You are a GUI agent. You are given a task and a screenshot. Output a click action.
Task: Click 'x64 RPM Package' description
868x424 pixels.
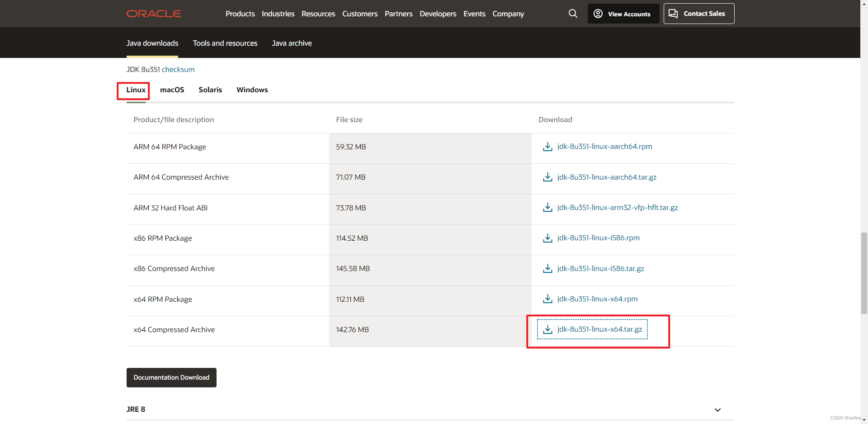(x=163, y=299)
